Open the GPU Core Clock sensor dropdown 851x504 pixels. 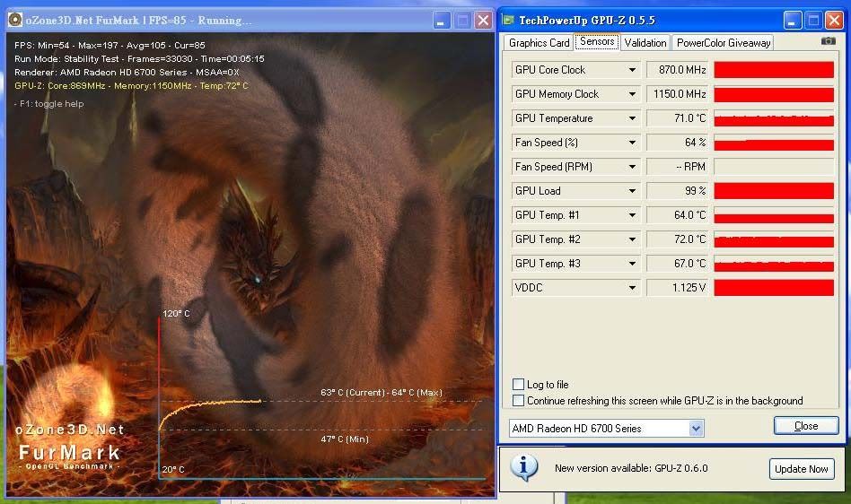pos(632,70)
